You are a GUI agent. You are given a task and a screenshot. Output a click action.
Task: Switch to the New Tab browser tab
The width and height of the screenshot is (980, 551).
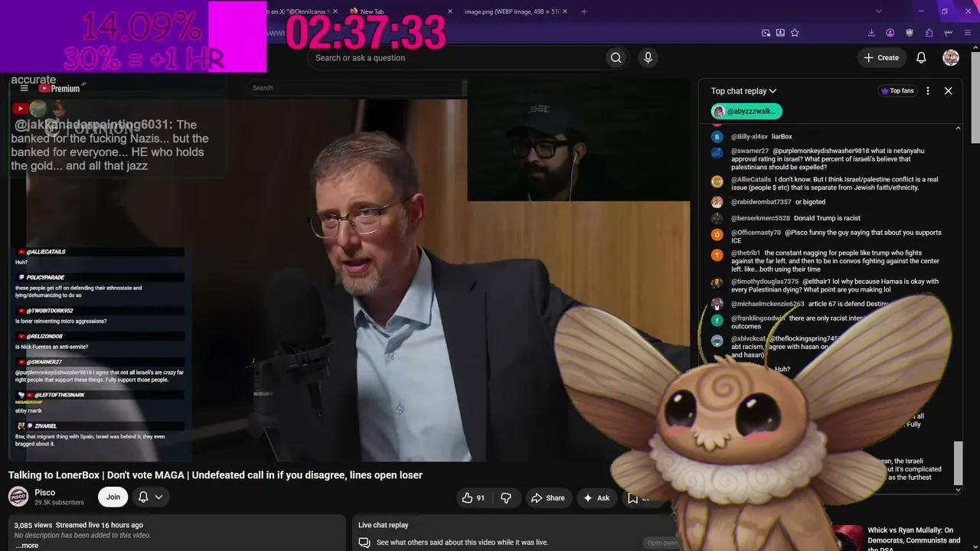pos(400,11)
